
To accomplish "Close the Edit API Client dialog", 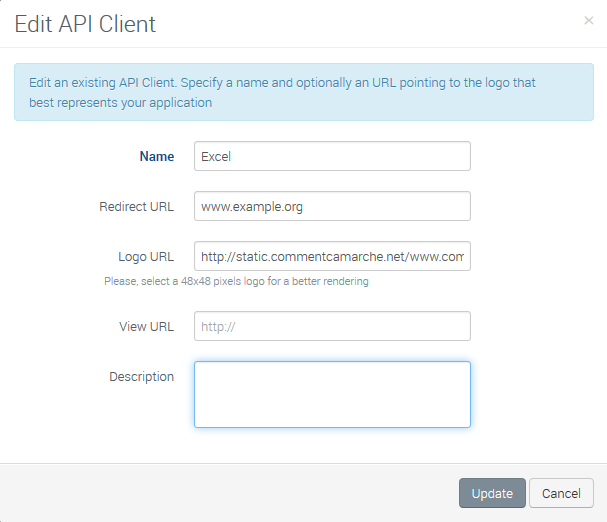I will [x=588, y=21].
